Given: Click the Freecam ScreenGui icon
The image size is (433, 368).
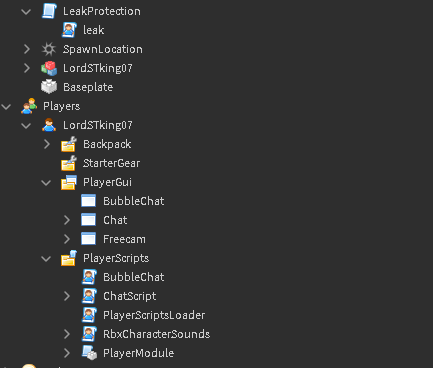Looking at the screenshot, I should [88, 239].
